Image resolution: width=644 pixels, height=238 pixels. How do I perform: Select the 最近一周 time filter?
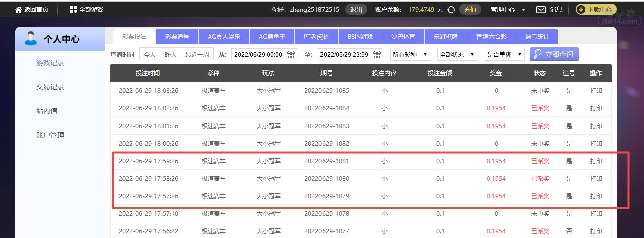[197, 54]
